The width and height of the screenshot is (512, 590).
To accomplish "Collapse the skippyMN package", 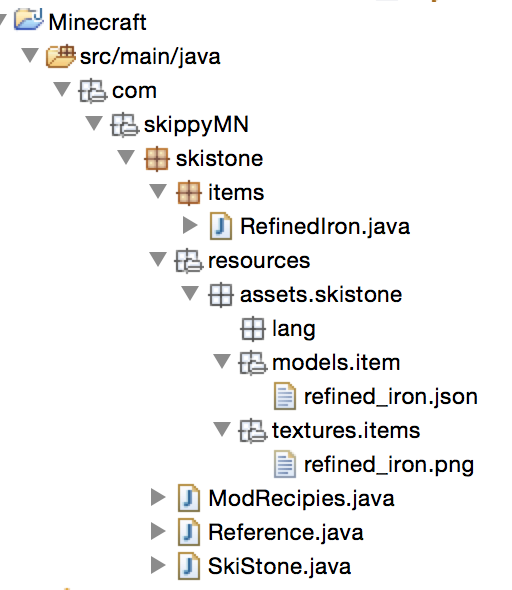I will (x=94, y=123).
